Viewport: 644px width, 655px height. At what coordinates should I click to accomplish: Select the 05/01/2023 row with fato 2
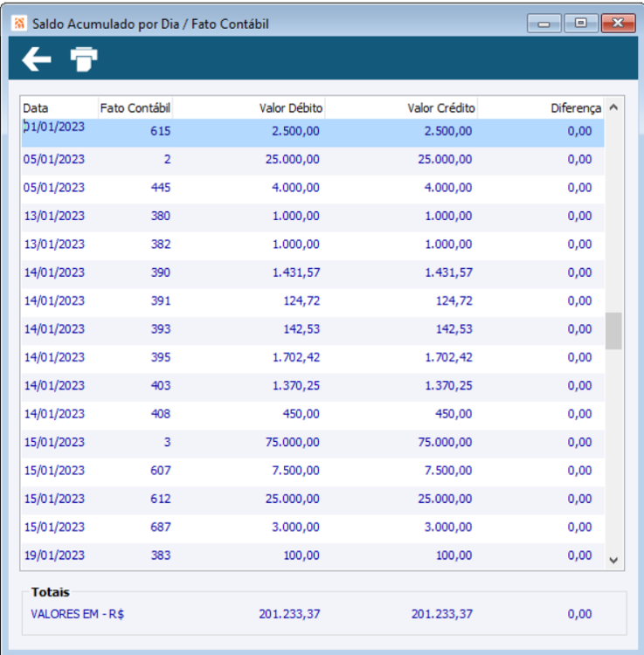(313, 161)
